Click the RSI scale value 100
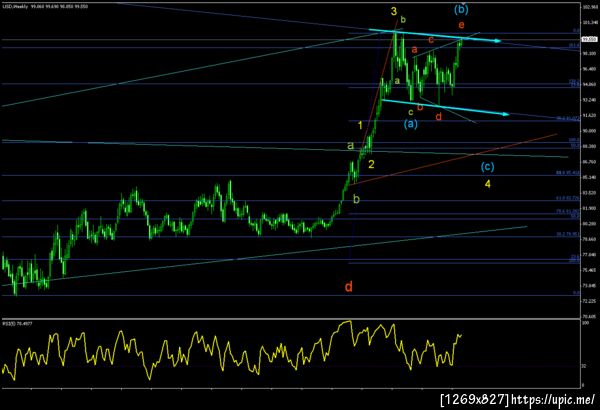The image size is (600, 410). 585,323
